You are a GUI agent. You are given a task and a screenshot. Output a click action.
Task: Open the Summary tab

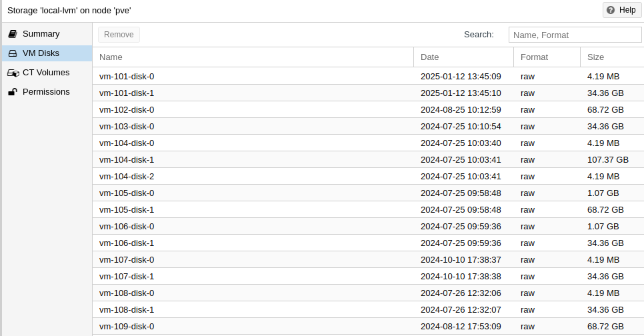tap(41, 34)
